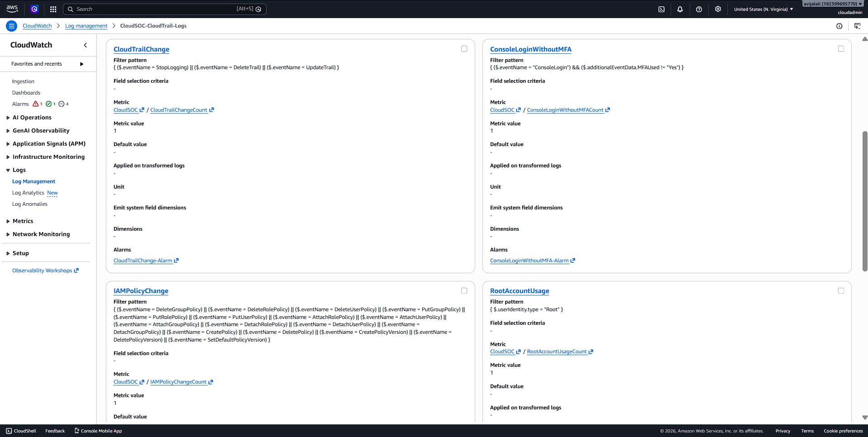Viewport: 868px width, 437px height.
Task: Open the IAMPolicyChange filter title link
Action: pos(141,291)
